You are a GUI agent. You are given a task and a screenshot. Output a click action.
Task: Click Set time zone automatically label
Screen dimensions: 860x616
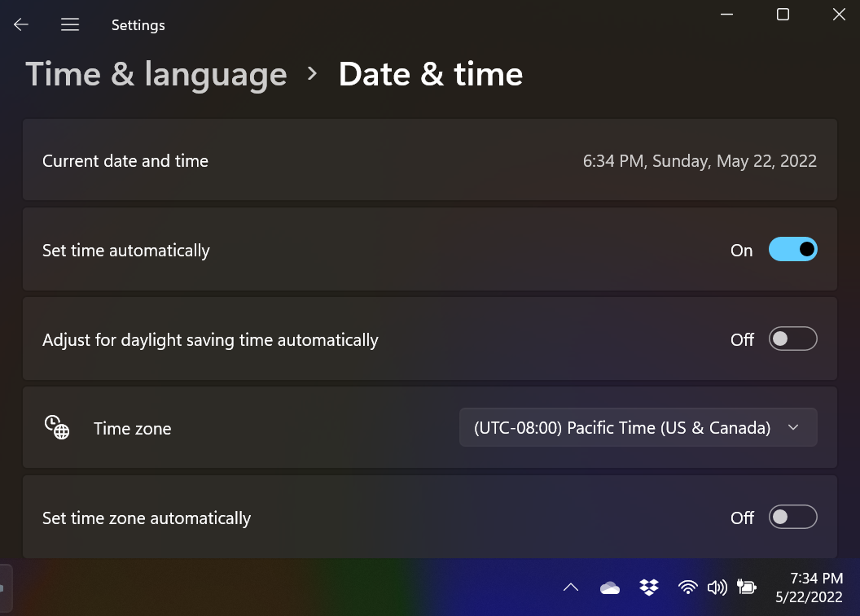coord(147,518)
